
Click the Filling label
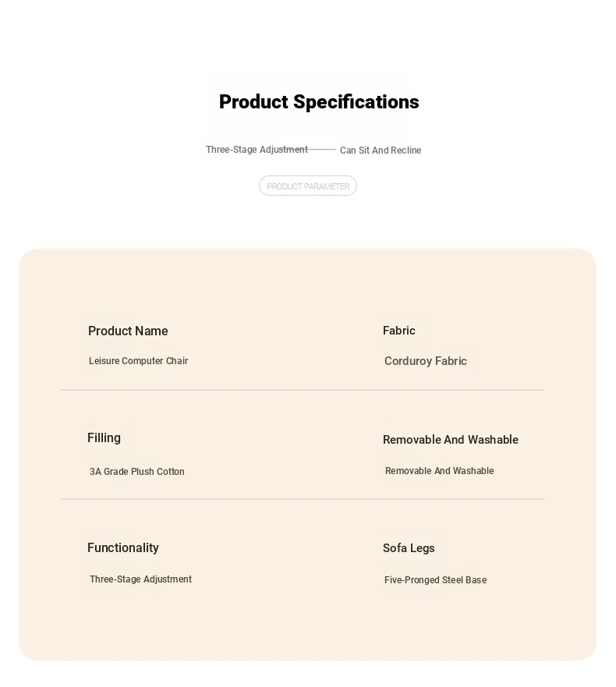[x=104, y=438]
